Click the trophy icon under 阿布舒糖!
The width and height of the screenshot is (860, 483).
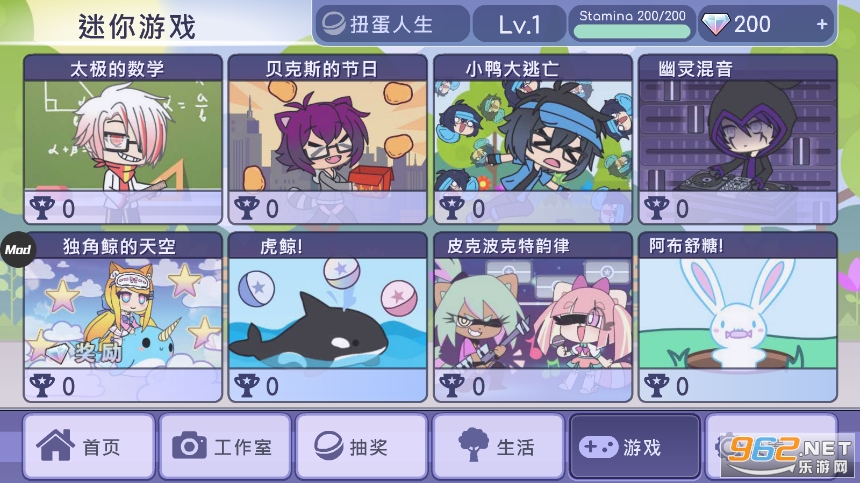point(657,385)
